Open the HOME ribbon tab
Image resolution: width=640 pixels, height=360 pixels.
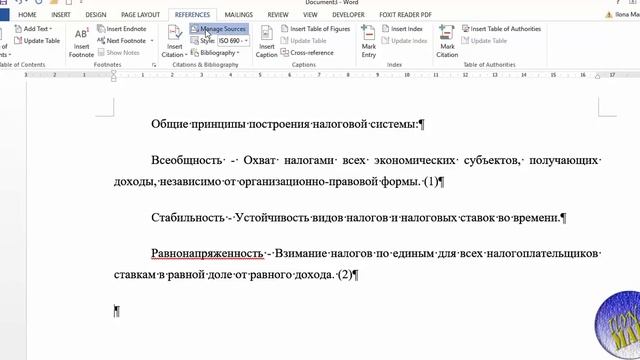pos(27,15)
